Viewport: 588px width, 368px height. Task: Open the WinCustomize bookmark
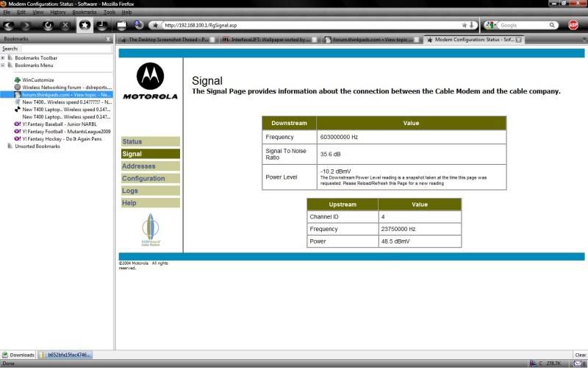[x=38, y=79]
